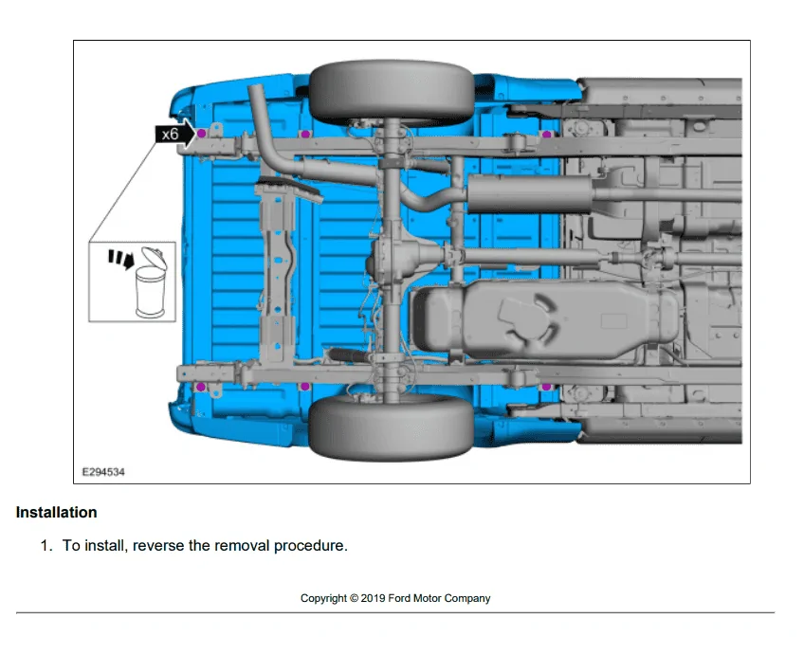
Task: Click the exhaust muffler in the diagram
Action: click(x=530, y=194)
